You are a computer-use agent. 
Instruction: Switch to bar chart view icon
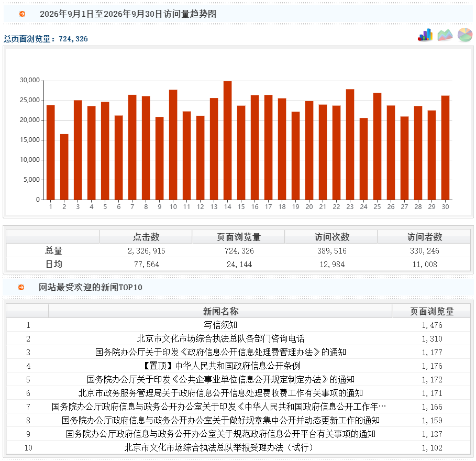click(x=425, y=35)
